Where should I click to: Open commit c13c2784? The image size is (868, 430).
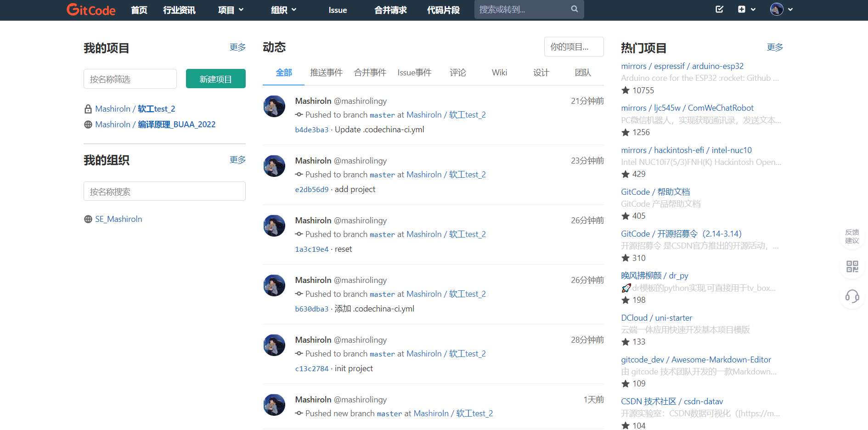tap(312, 369)
